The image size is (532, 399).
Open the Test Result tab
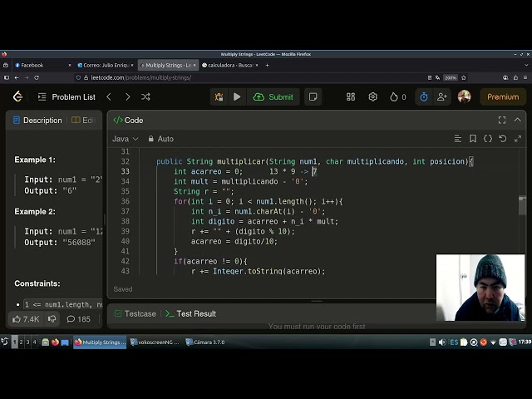click(190, 314)
